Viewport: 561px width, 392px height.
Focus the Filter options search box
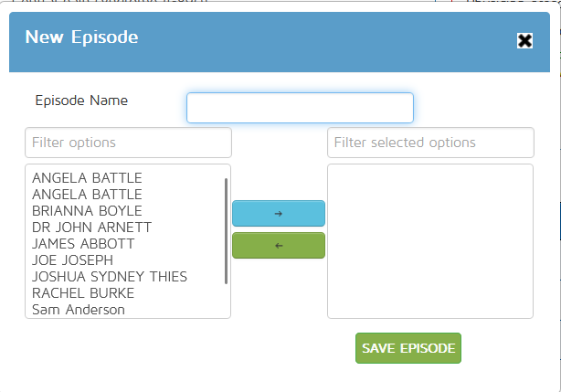pos(128,143)
